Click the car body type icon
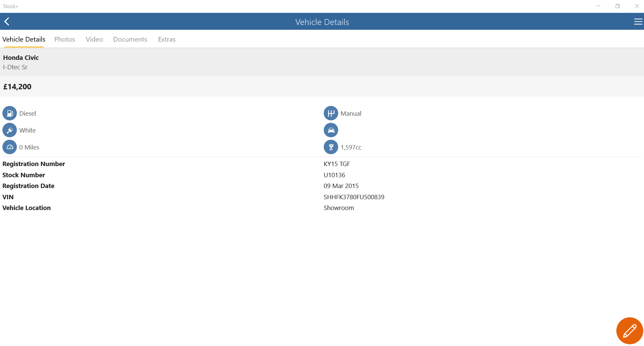The height and width of the screenshot is (346, 644). coord(331,130)
